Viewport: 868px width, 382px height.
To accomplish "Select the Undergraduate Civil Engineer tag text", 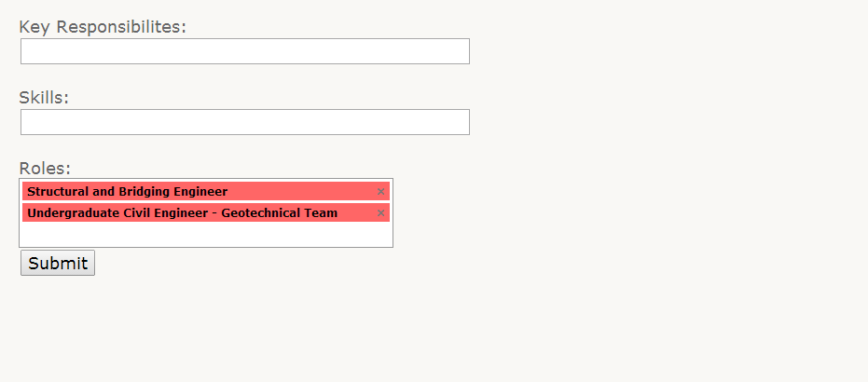I will (183, 213).
